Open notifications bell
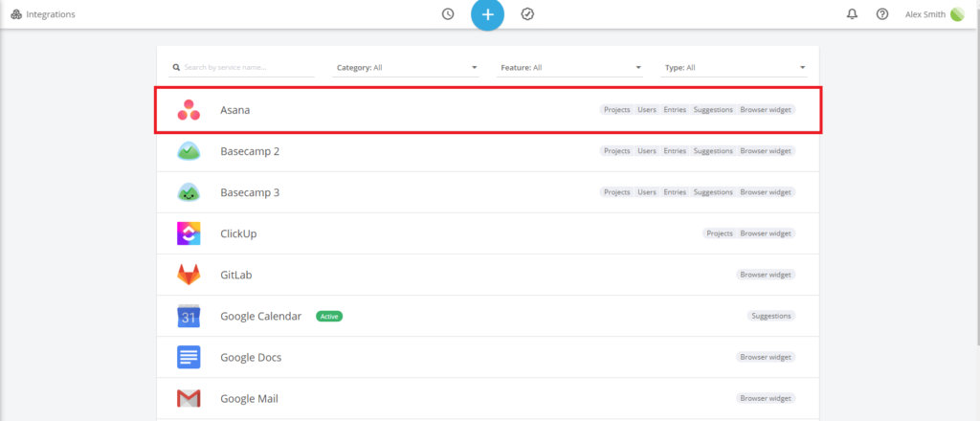Screen dimensions: 980x421 pyautogui.click(x=852, y=13)
